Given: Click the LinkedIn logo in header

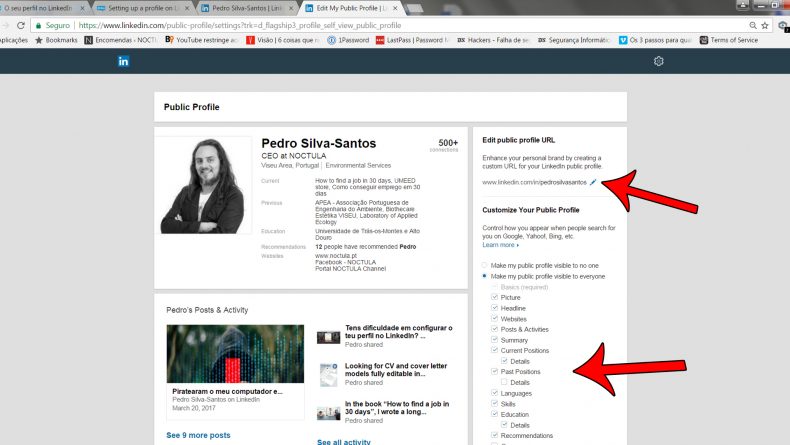Looking at the screenshot, I should (x=123, y=61).
